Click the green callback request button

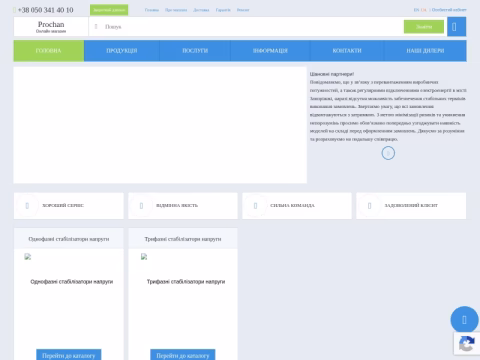[x=109, y=10]
